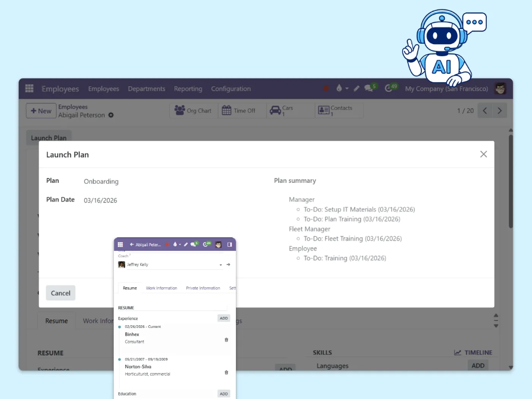Viewport: 532px width, 399px height.
Task: Go to the next employee record
Action: point(499,111)
